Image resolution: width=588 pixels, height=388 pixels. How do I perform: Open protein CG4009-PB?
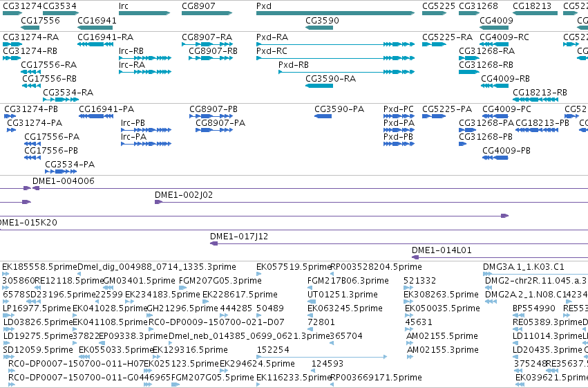pyautogui.click(x=495, y=158)
